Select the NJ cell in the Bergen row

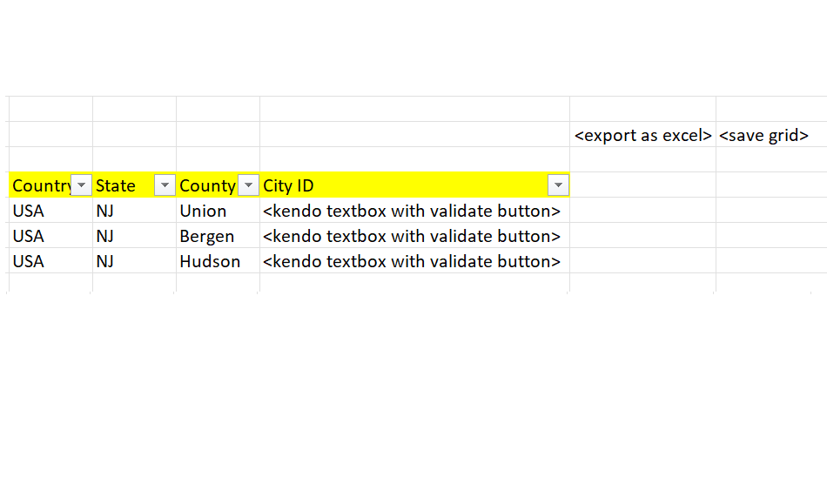(105, 236)
